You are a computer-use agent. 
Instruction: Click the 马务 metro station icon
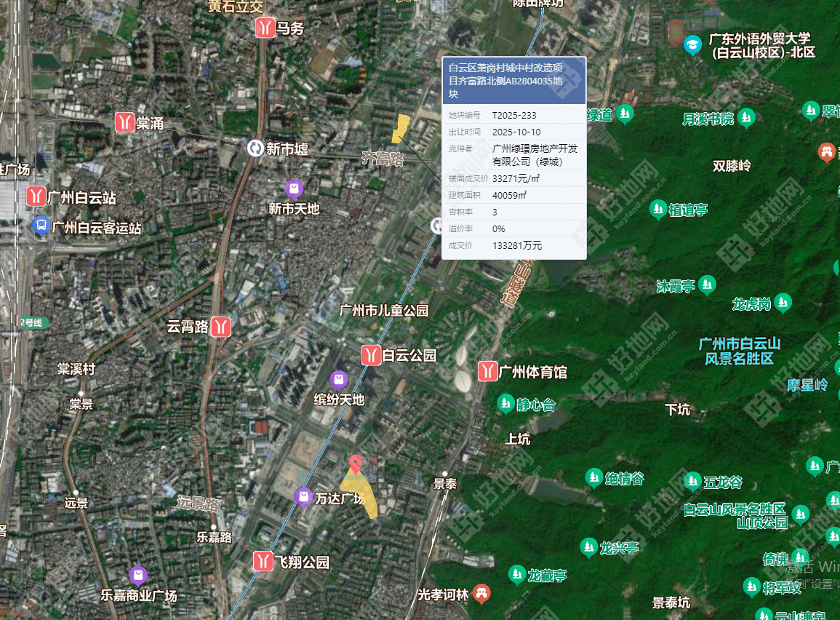[x=264, y=28]
